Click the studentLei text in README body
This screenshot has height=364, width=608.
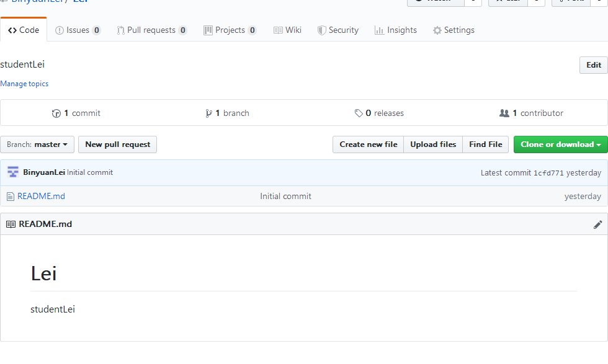click(x=53, y=309)
